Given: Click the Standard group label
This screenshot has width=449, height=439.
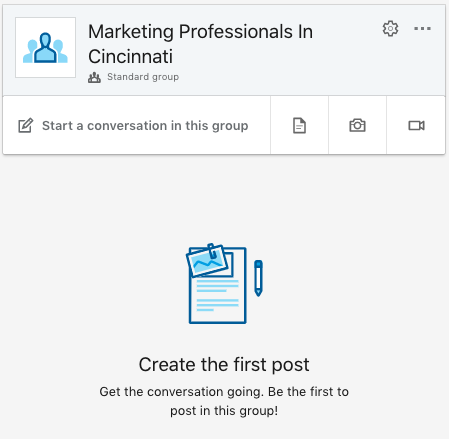Looking at the screenshot, I should pyautogui.click(x=143, y=77).
